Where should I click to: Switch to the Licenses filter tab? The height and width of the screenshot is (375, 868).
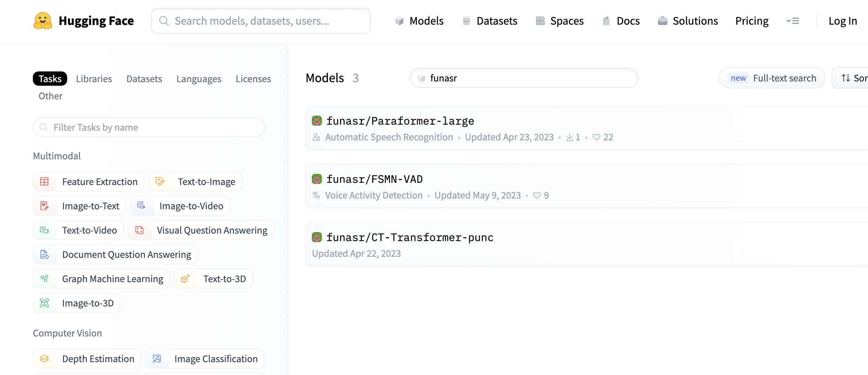253,79
